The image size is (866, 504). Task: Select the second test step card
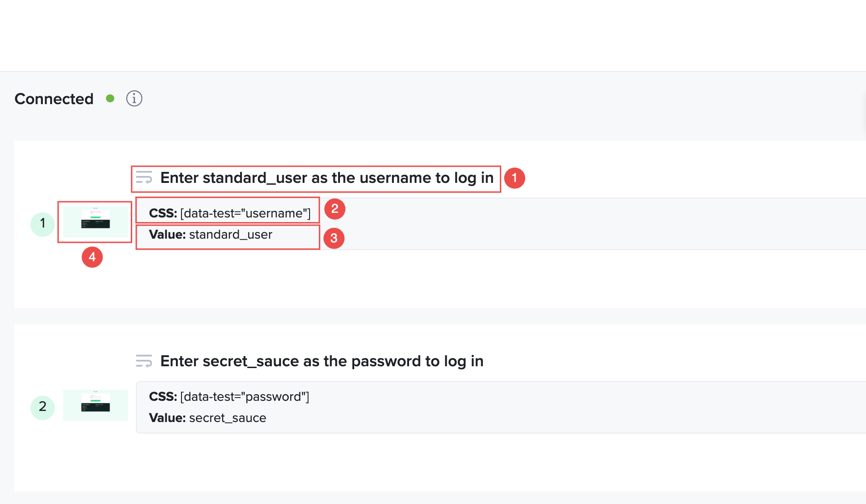point(440,408)
